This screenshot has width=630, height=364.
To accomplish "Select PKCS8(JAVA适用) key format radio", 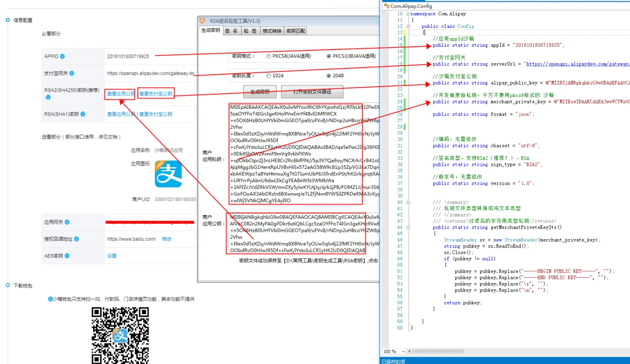I will point(269,57).
